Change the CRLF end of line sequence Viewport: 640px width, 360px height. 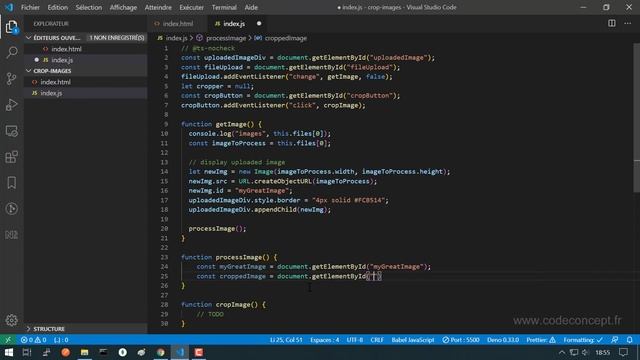(x=377, y=340)
